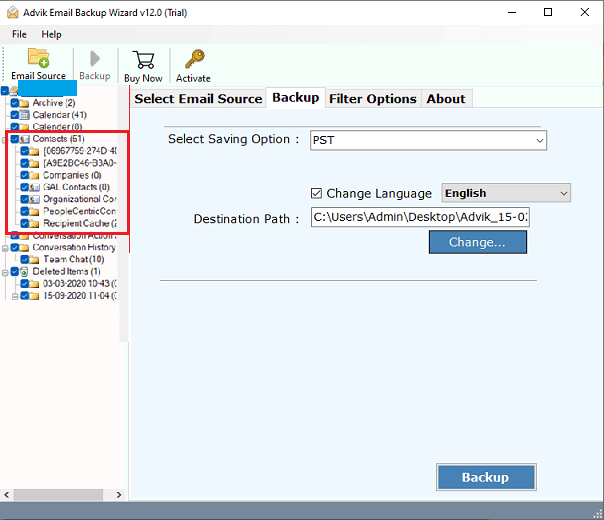The image size is (604, 520).
Task: Select the Team Chat (10) text
Action: (x=74, y=259)
